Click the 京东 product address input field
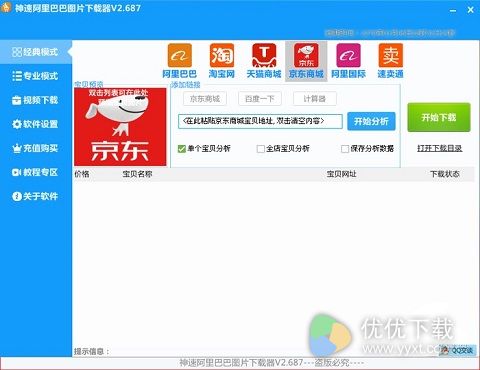This screenshot has width=480, height=370. point(260,121)
